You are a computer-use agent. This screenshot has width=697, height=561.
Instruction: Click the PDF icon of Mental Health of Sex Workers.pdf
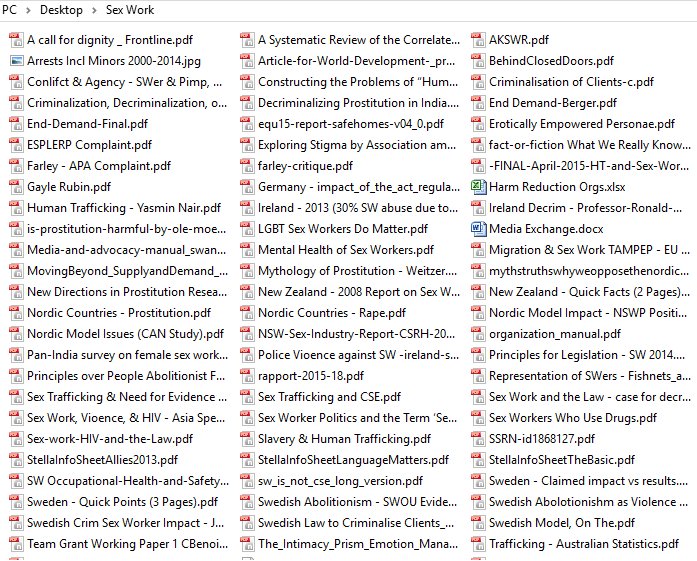(247, 250)
